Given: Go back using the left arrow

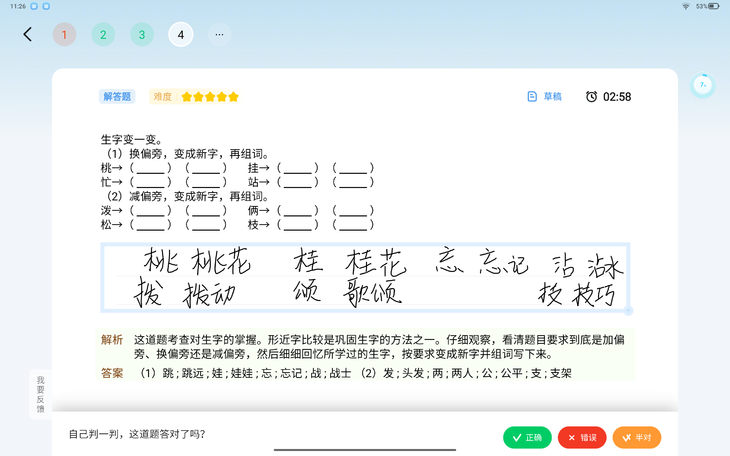Looking at the screenshot, I should coord(27,34).
